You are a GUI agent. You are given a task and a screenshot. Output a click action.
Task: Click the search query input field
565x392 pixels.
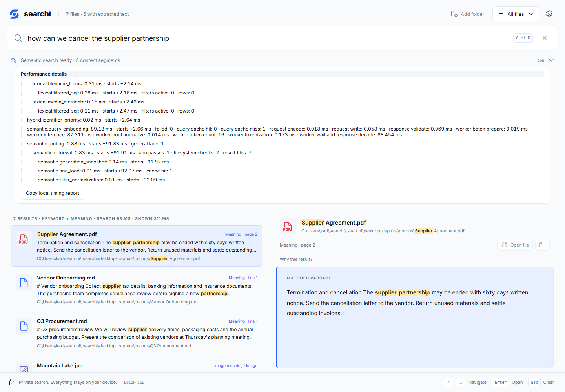click(x=267, y=38)
